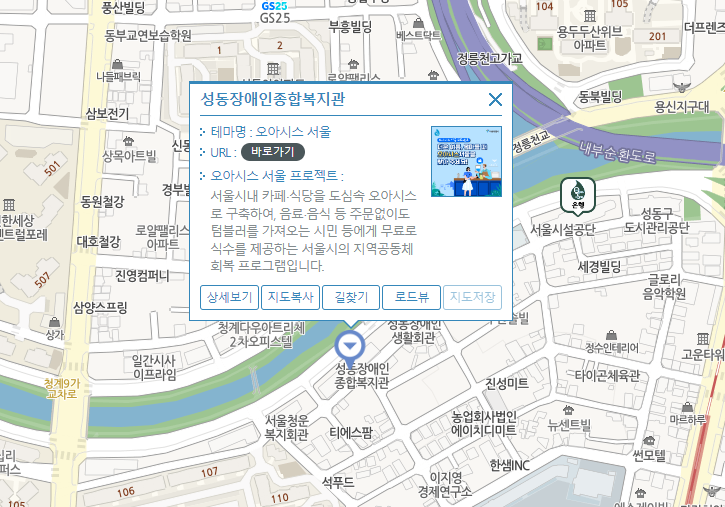Click the shop icon above 마르하루

[688, 407]
